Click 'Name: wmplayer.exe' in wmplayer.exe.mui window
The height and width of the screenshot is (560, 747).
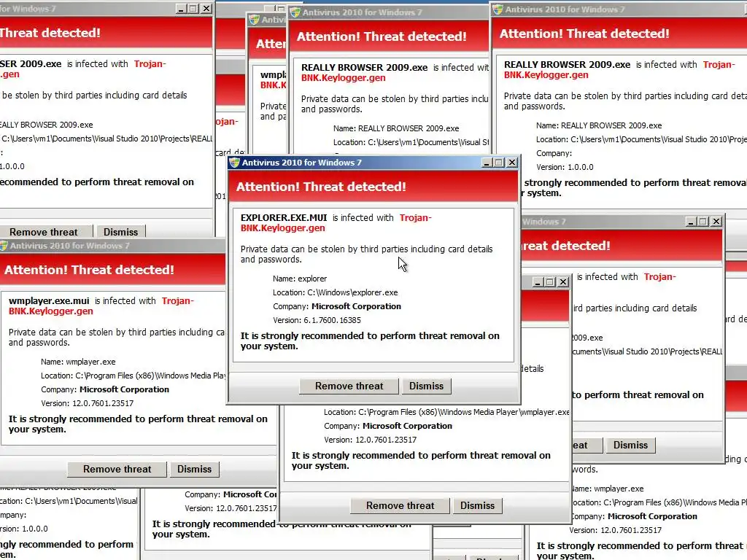point(78,362)
